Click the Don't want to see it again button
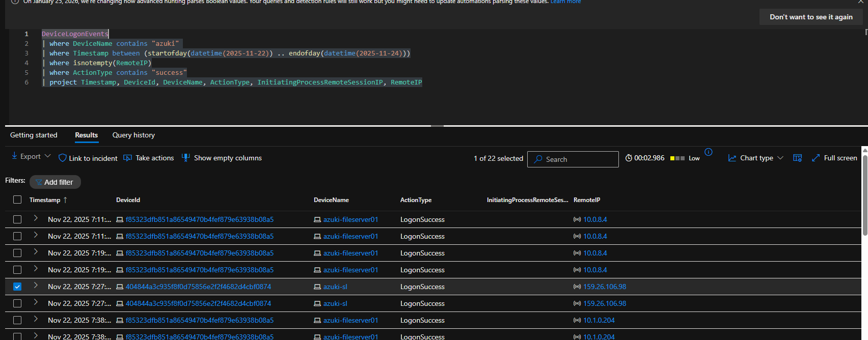The width and height of the screenshot is (868, 340). point(811,17)
